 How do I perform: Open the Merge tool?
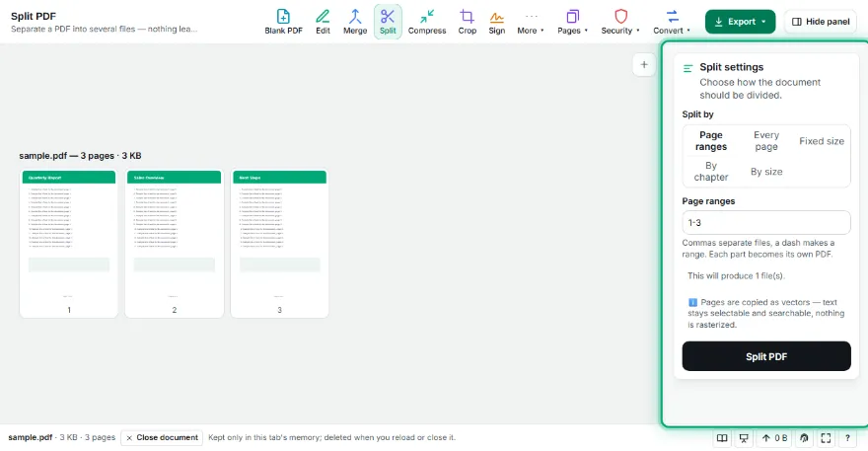point(355,22)
